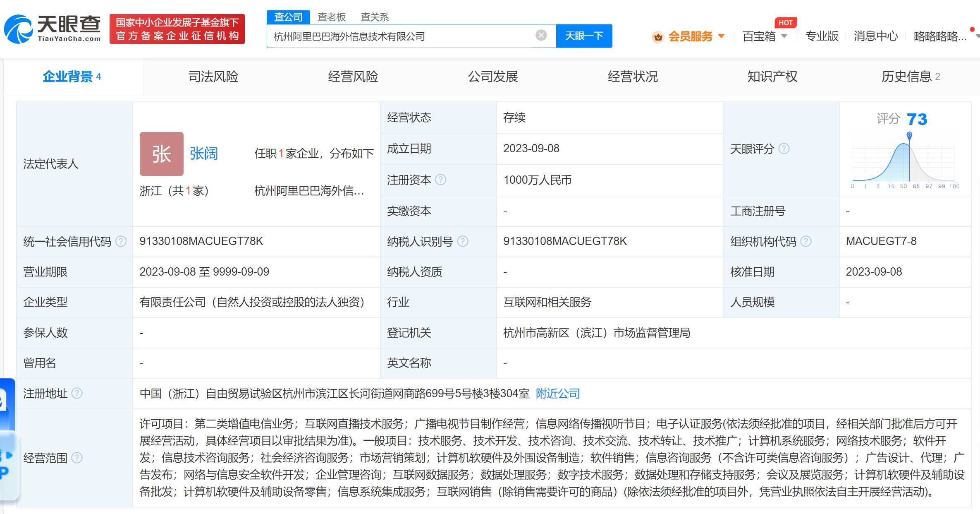This screenshot has width=980, height=514.
Task: Open help icon next to 统一社会信用代码
Action: click(x=121, y=241)
